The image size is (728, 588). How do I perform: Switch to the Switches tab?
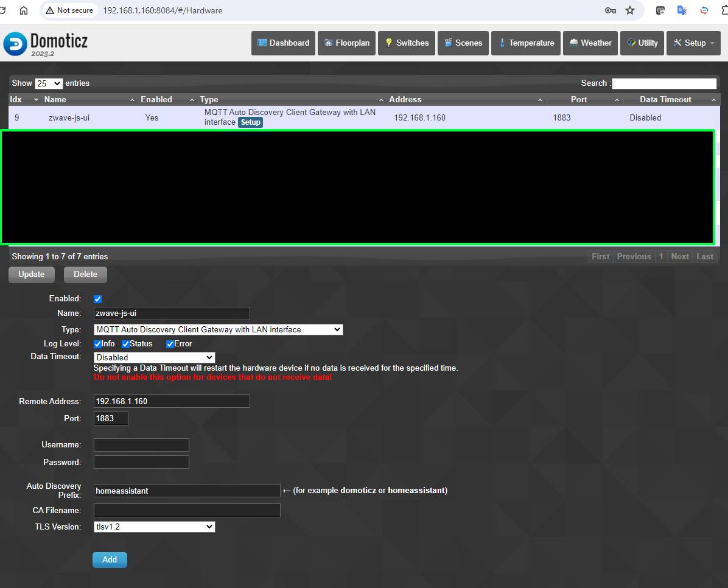407,43
